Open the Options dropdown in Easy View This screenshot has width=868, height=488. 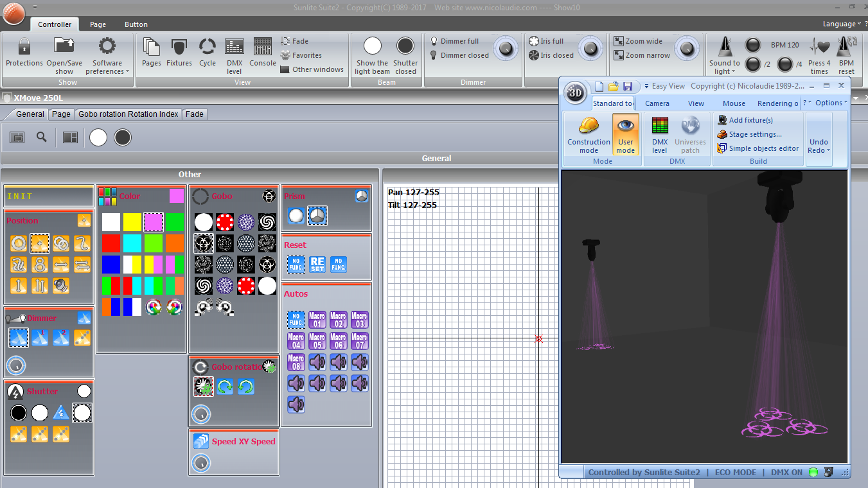pyautogui.click(x=831, y=103)
